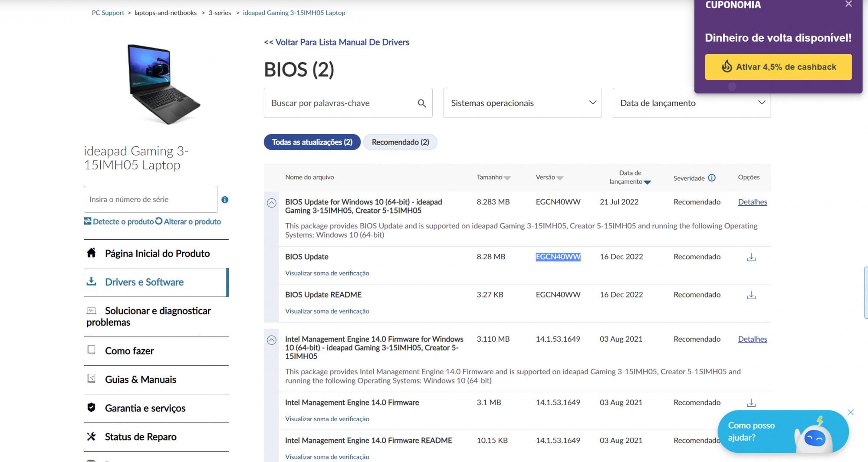This screenshot has width=868, height=462.
Task: Dismiss the chatbot help bubble
Action: pos(850,412)
